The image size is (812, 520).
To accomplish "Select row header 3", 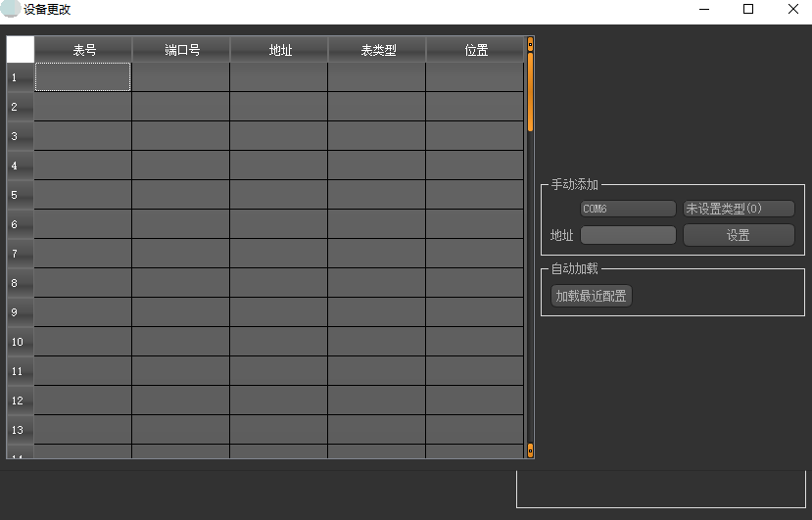I will coord(21,136).
